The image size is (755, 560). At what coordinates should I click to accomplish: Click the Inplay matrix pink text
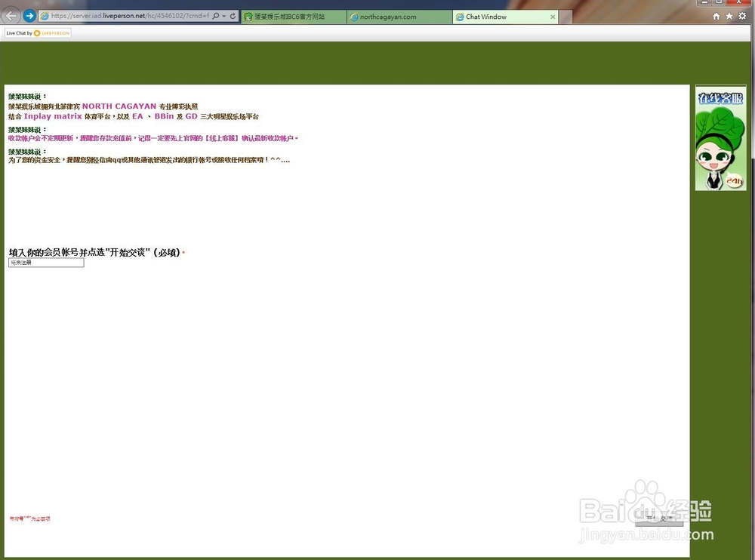[53, 116]
